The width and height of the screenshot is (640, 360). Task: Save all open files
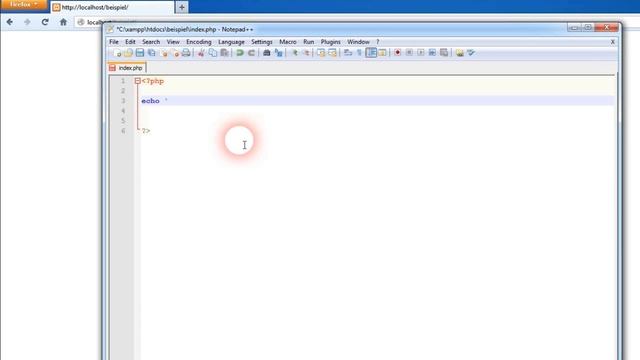click(151, 53)
